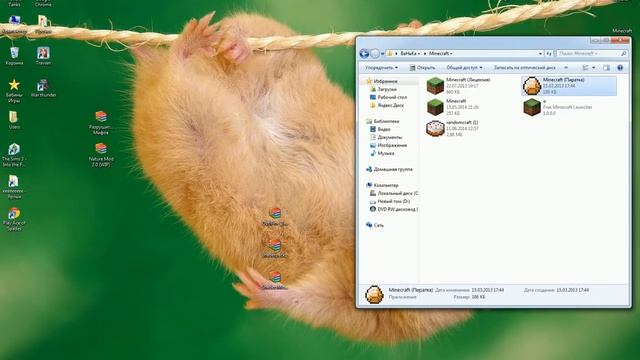Viewport: 640px width, 360px height.
Task: Click the change view icon in toolbar
Action: 586,68
